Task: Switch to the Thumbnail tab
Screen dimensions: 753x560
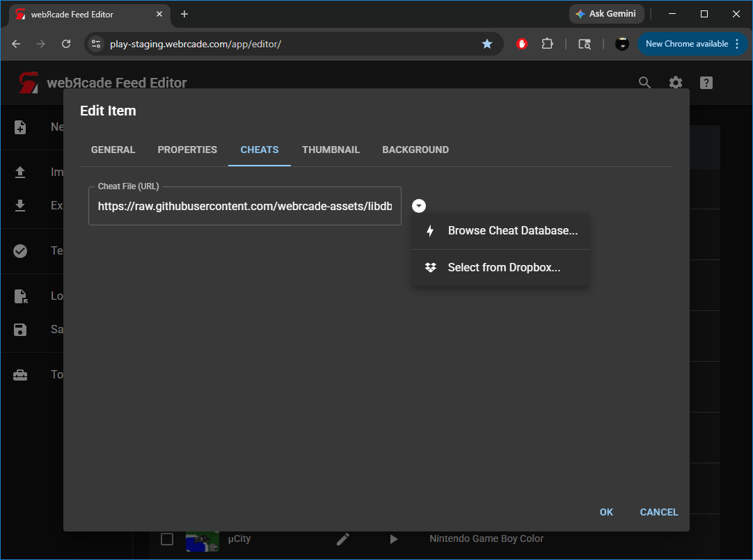Action: 331,150
